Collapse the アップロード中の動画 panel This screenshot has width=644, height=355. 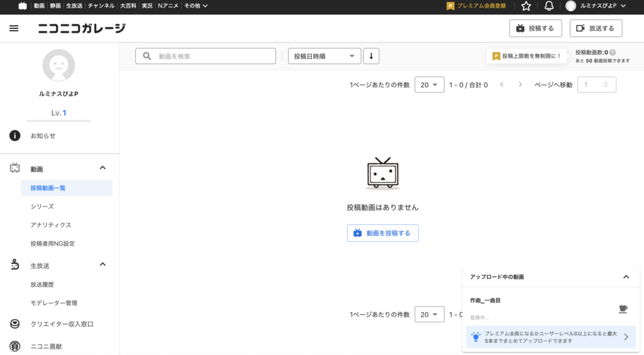[x=626, y=276]
